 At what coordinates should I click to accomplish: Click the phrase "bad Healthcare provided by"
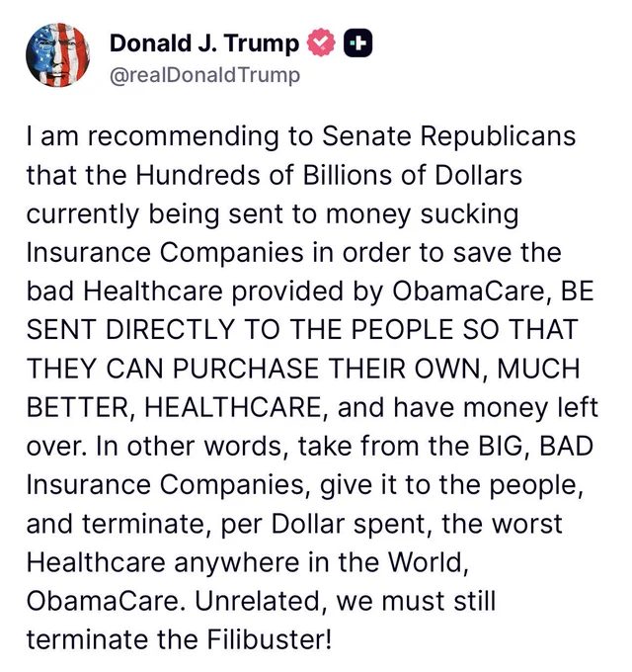click(205, 292)
